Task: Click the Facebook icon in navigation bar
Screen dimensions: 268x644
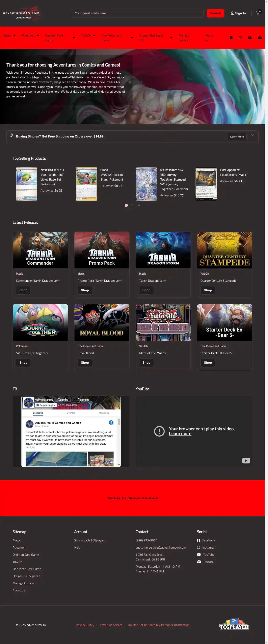Action: coord(231,38)
